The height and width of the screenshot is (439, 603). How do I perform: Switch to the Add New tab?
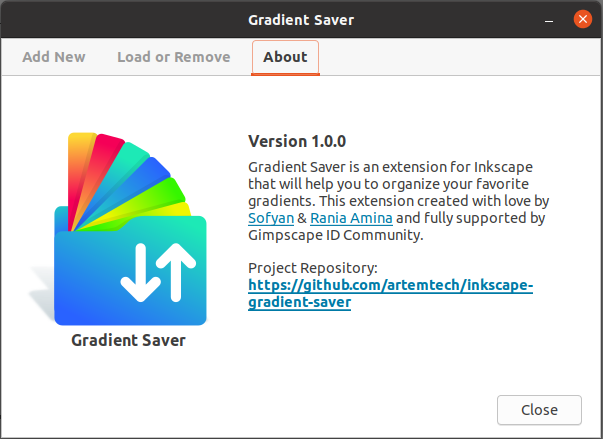point(53,57)
